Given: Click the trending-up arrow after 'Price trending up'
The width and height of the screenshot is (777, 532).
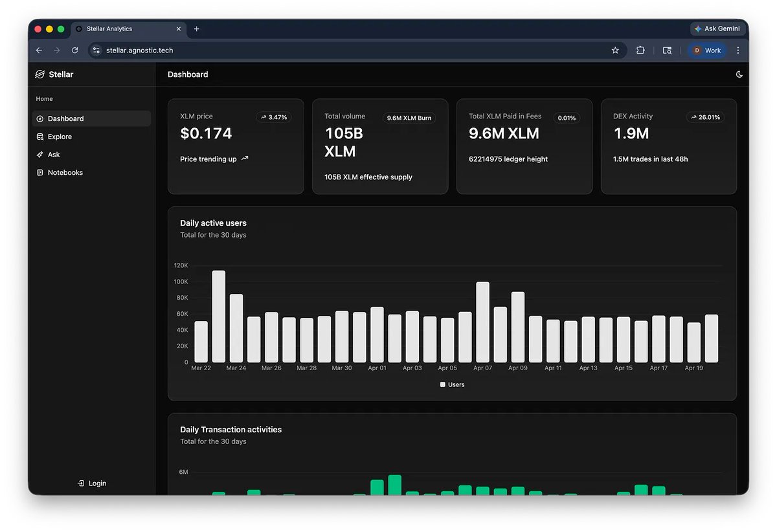Looking at the screenshot, I should (245, 159).
